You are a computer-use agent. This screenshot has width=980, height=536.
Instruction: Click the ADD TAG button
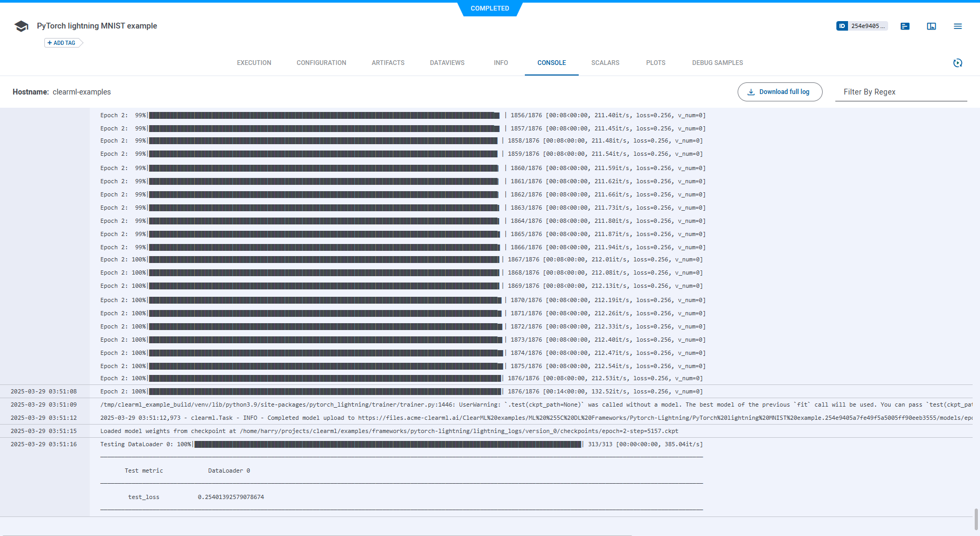(62, 43)
